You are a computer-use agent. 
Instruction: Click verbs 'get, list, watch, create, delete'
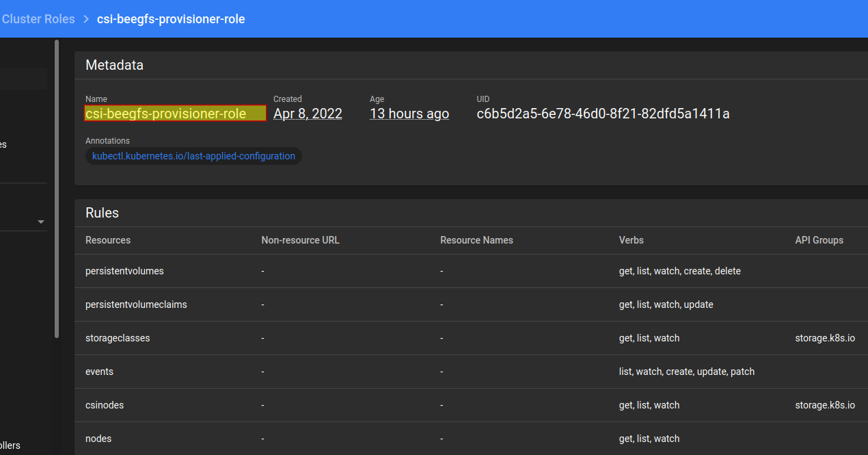point(680,271)
